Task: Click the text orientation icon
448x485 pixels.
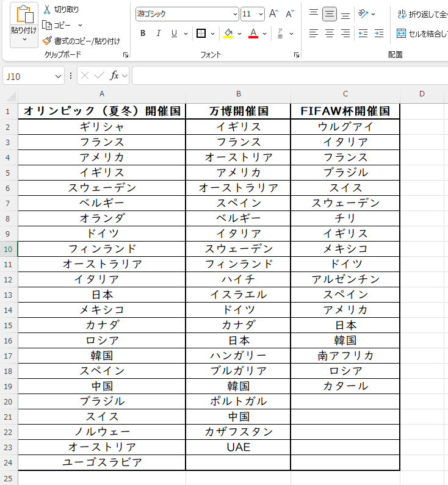Action: point(363,14)
